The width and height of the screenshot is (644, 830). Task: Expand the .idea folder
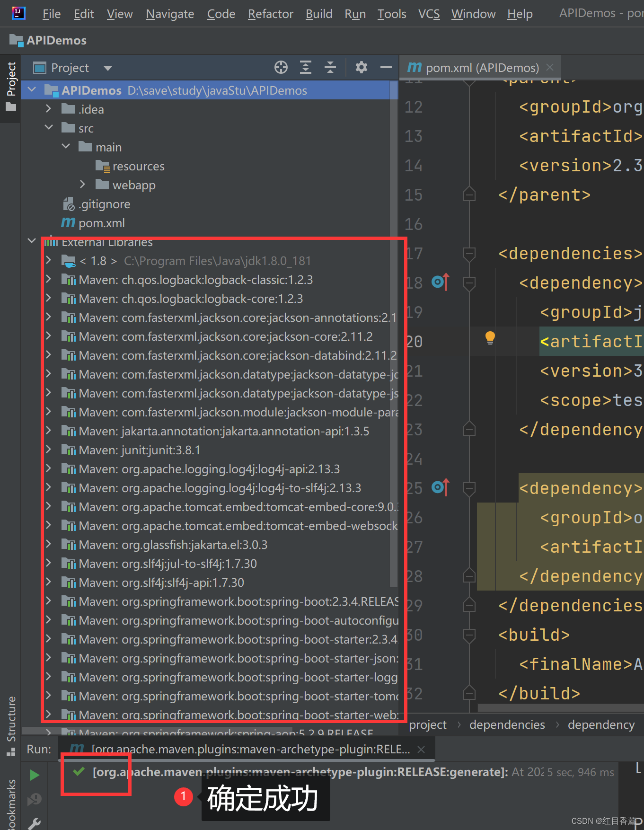click(49, 108)
